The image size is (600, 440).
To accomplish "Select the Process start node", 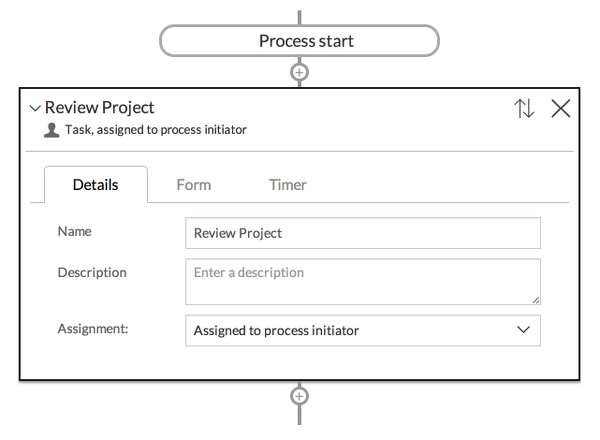I will pos(299,41).
